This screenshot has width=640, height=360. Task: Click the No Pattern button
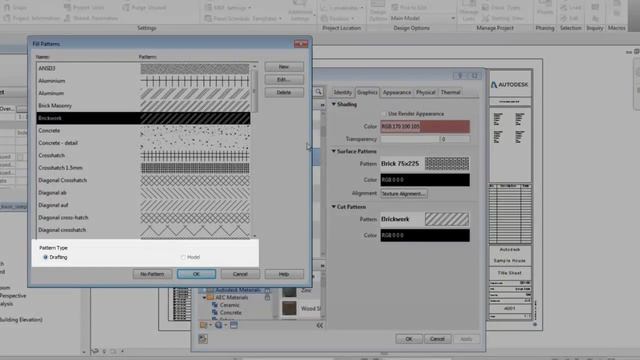coord(152,274)
